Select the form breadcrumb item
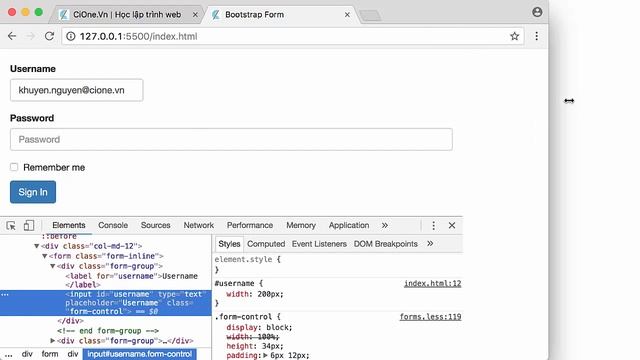 (x=50, y=354)
